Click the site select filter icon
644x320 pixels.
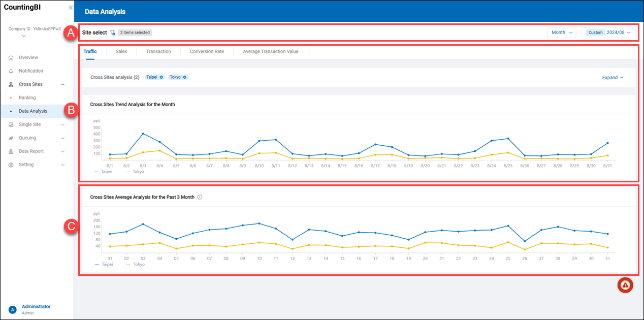click(x=113, y=33)
